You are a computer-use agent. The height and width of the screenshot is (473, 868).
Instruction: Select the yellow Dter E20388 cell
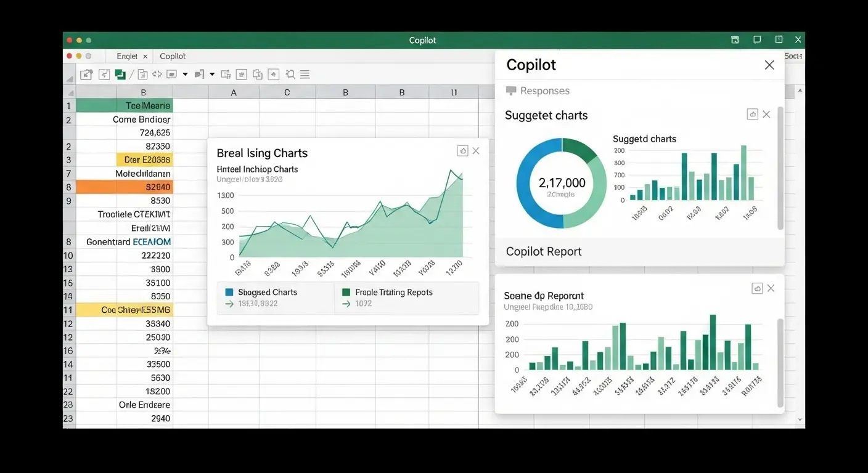[145, 160]
